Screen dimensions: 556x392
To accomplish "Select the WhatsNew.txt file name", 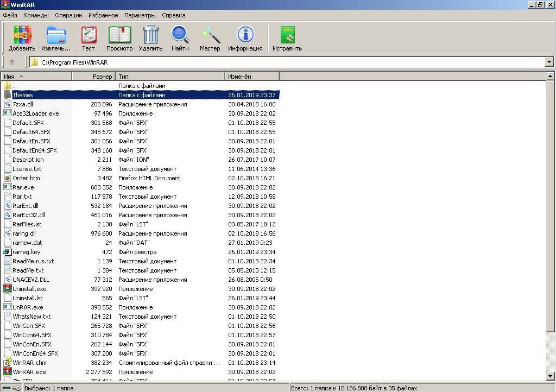I will tap(31, 316).
